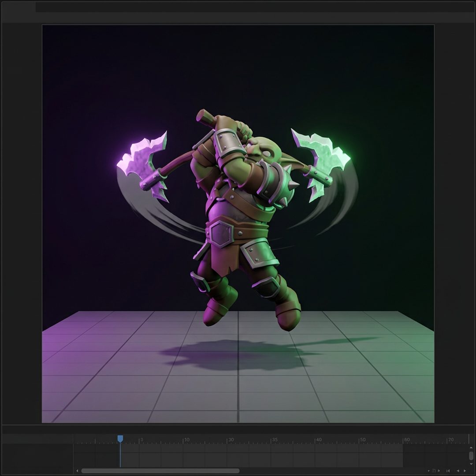The height and width of the screenshot is (476, 476).
Task: Click the bracket frame icon in playback controls
Action: coord(434,471)
